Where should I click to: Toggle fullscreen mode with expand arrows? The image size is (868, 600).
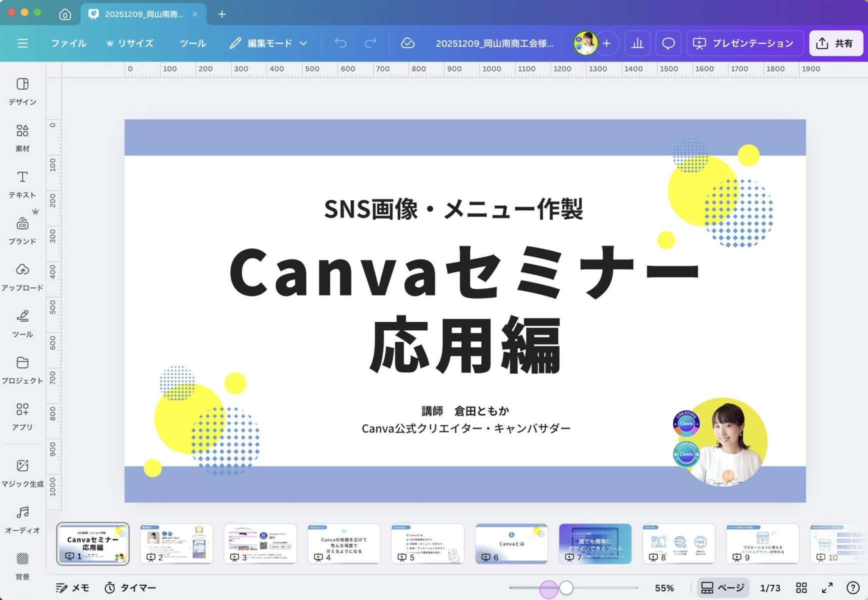tap(827, 588)
